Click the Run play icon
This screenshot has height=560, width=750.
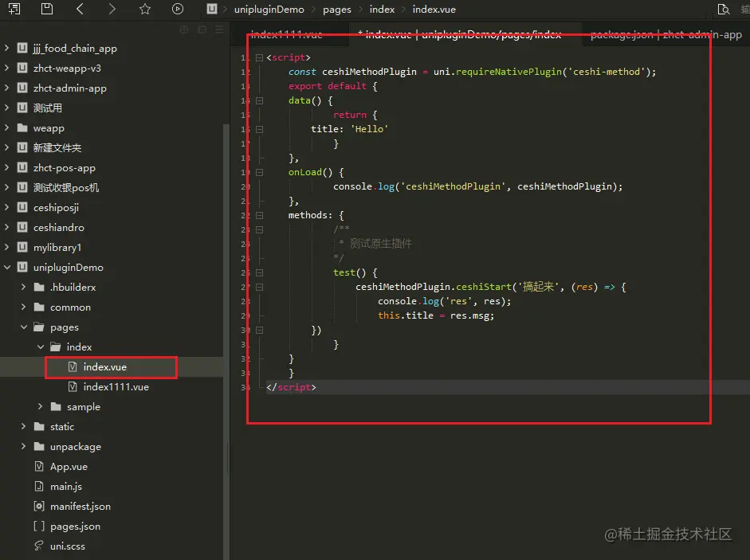click(178, 9)
